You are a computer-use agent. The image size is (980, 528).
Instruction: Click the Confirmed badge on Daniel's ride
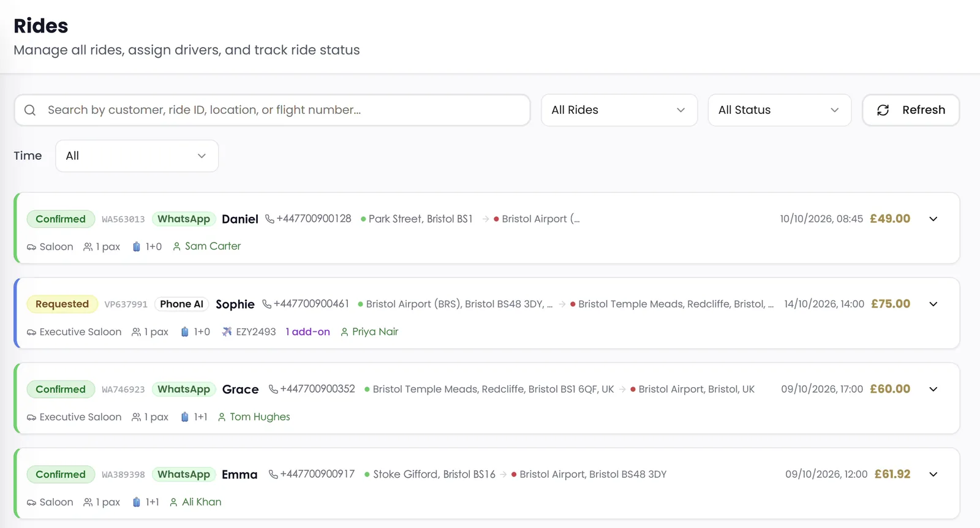pyautogui.click(x=61, y=219)
